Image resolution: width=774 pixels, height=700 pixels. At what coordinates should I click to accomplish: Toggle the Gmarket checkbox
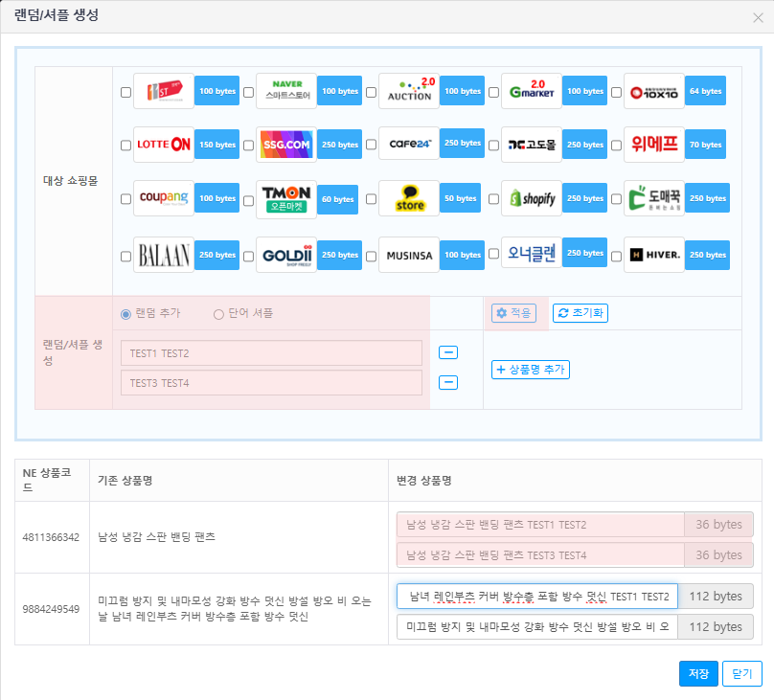tap(493, 92)
